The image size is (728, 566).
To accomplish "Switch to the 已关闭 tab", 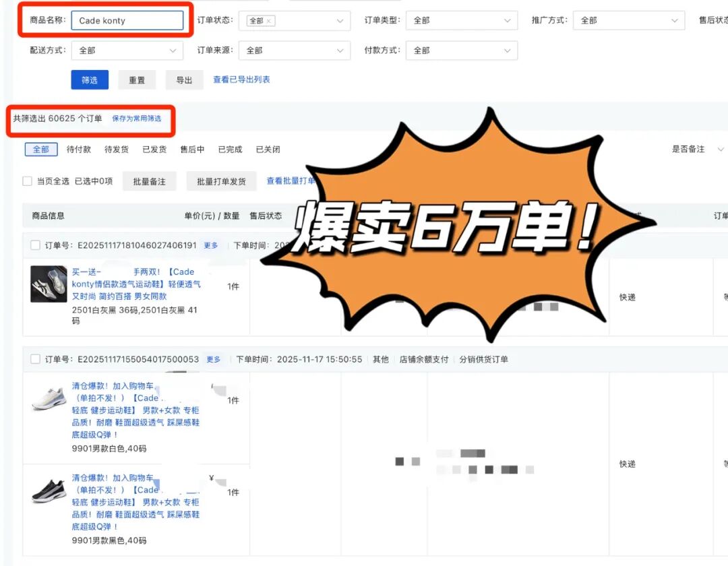I will pos(268,149).
